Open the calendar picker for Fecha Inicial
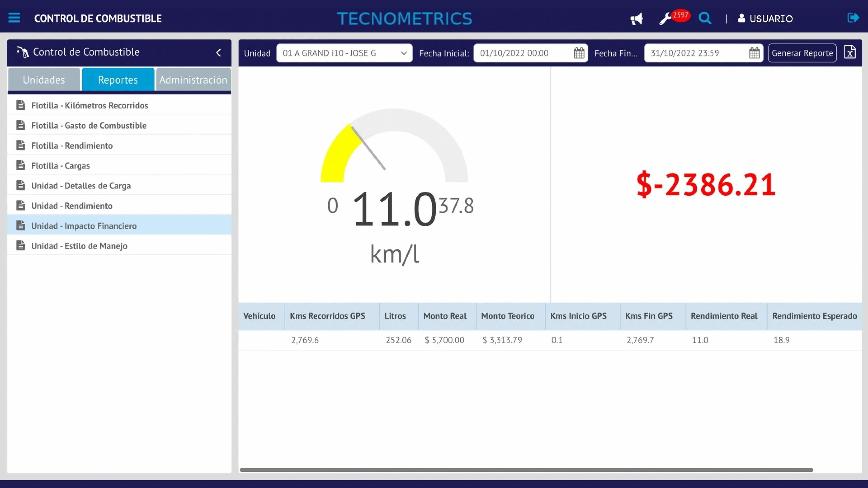The width and height of the screenshot is (868, 488). pyautogui.click(x=579, y=53)
